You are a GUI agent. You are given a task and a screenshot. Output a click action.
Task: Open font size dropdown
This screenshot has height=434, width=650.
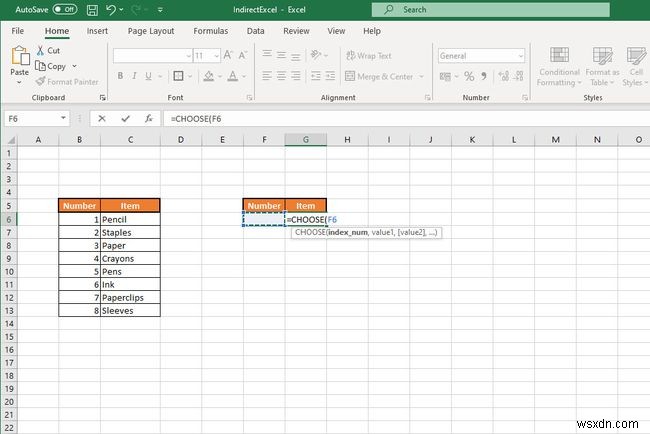216,56
